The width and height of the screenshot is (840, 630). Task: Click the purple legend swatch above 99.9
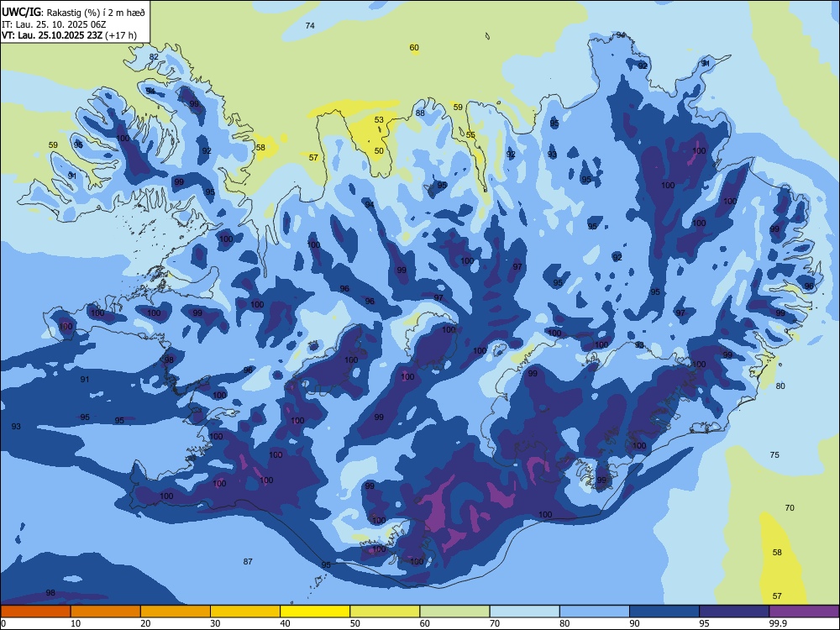804,612
